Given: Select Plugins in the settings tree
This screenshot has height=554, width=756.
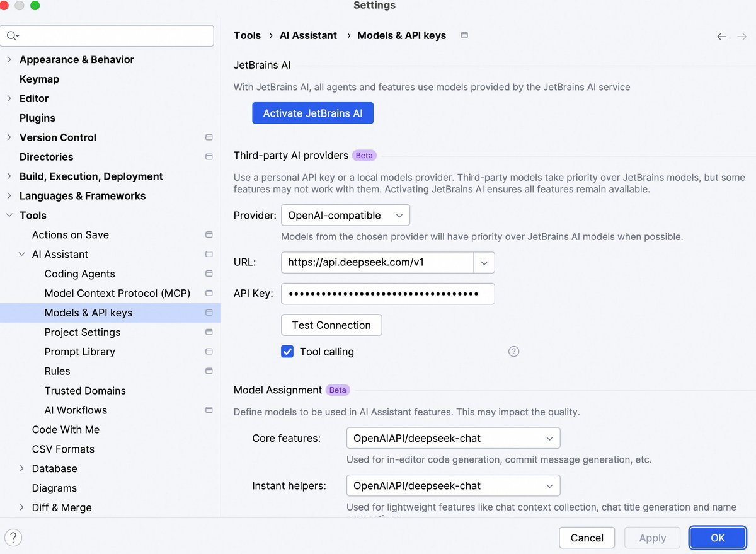Looking at the screenshot, I should click(37, 118).
